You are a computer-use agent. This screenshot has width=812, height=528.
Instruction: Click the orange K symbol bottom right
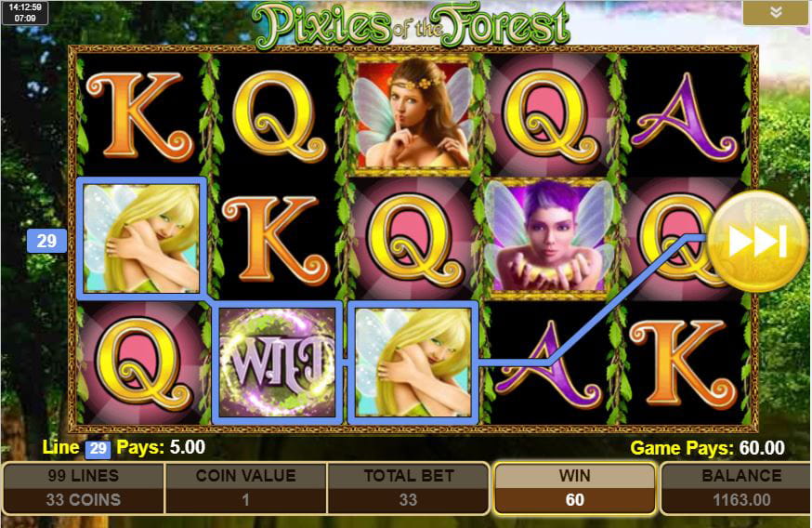683,363
